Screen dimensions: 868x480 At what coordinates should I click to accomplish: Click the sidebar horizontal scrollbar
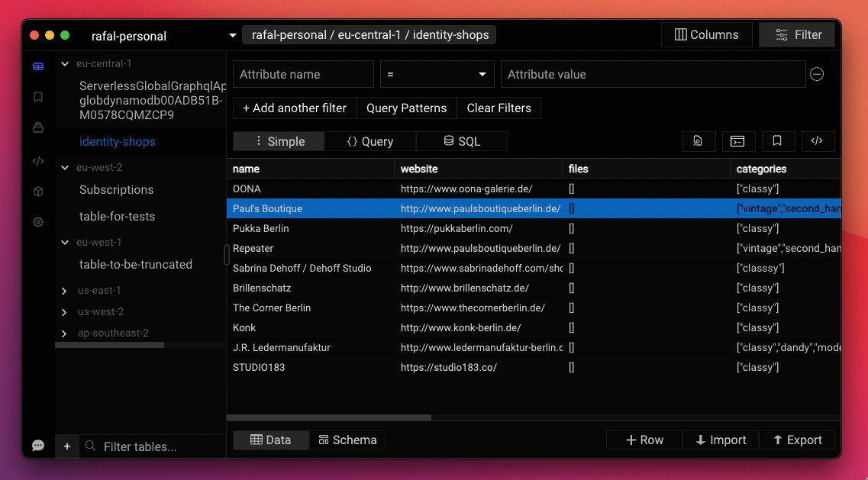(110, 345)
